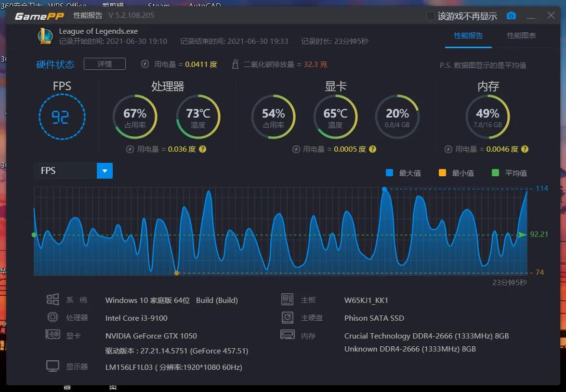Click the 处理器 CPU icon in system info
The width and height of the screenshot is (566, 392).
53,317
